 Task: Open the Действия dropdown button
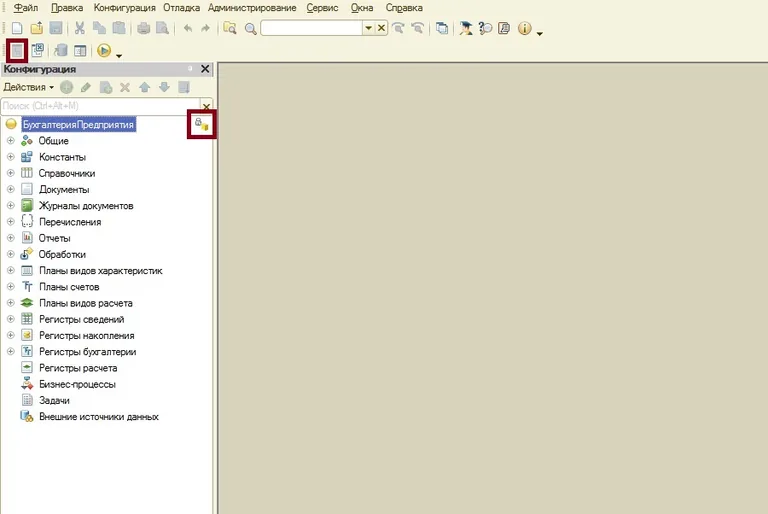(x=28, y=87)
